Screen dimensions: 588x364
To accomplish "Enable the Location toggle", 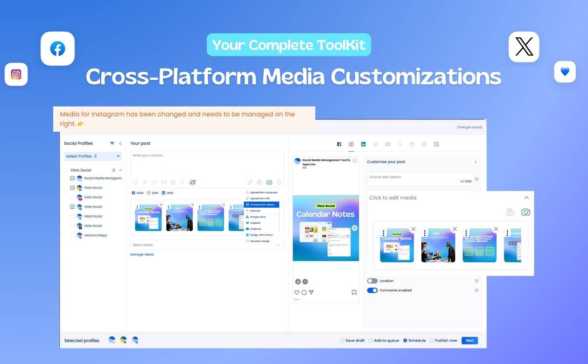I will 372,281.
